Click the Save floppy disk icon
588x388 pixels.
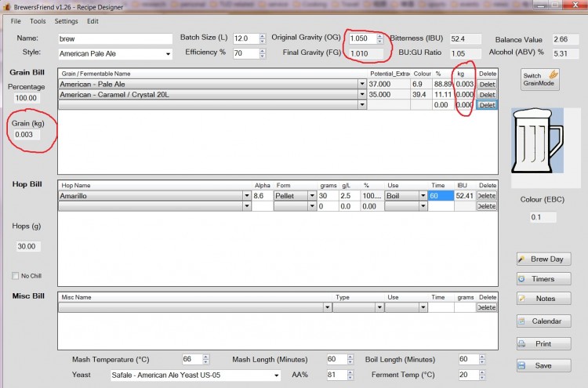pyautogui.click(x=521, y=365)
